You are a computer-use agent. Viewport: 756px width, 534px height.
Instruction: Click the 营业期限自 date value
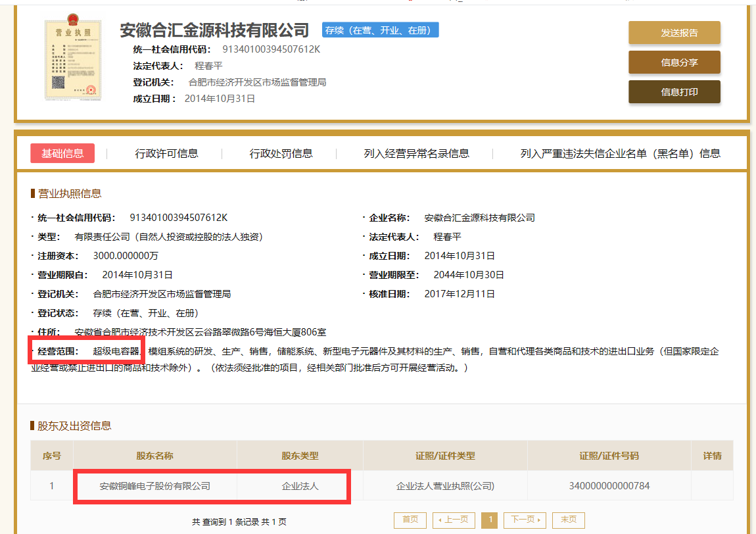tap(137, 275)
